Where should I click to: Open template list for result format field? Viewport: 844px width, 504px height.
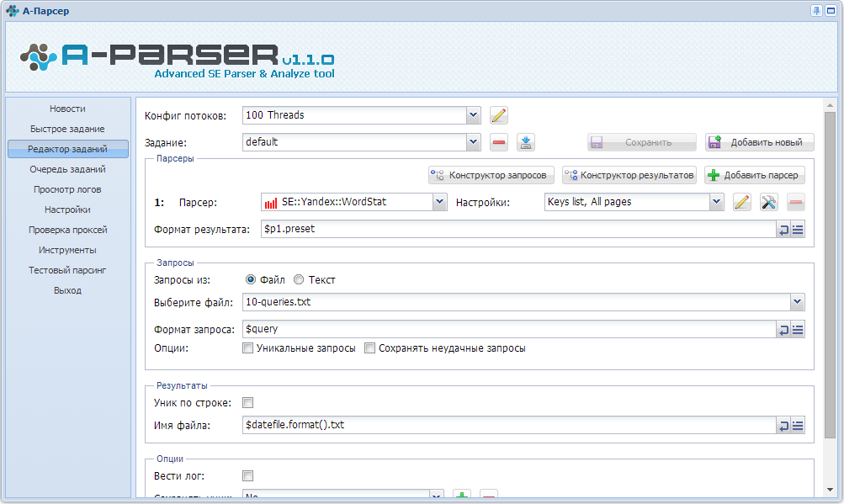[x=798, y=230]
